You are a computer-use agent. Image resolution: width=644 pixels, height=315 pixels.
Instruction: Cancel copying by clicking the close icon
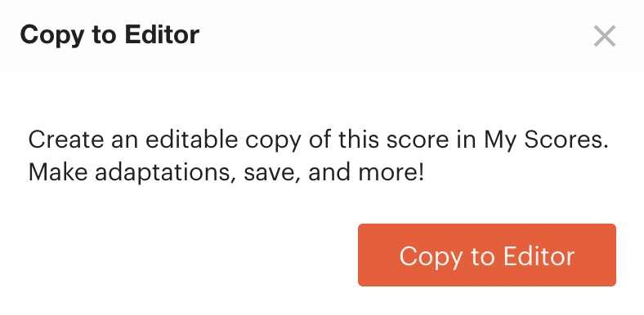pyautogui.click(x=605, y=36)
